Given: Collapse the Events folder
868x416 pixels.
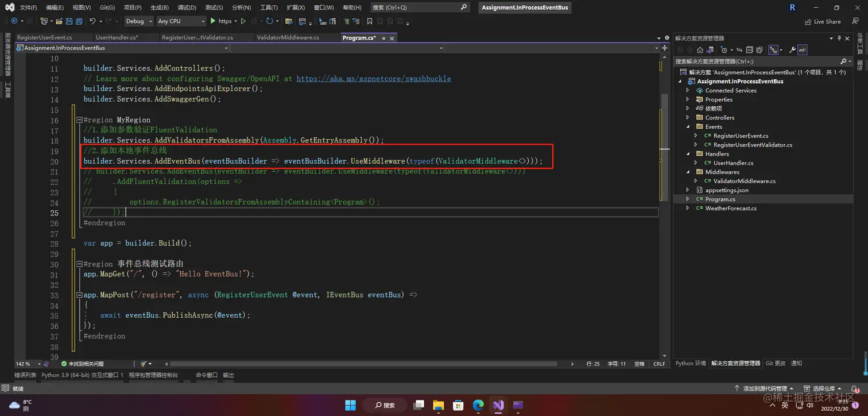Looking at the screenshot, I should pyautogui.click(x=688, y=127).
